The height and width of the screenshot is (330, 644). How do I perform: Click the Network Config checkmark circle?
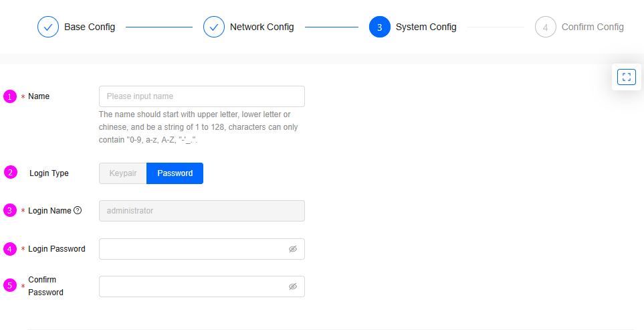pos(214,27)
